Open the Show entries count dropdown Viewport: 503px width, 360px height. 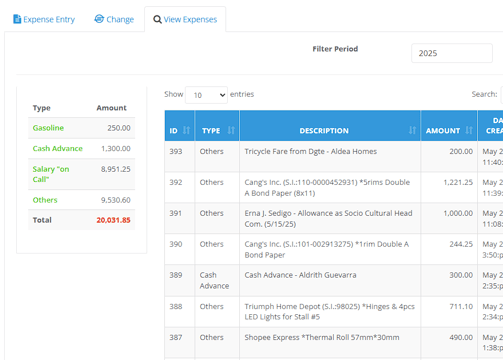(x=206, y=95)
